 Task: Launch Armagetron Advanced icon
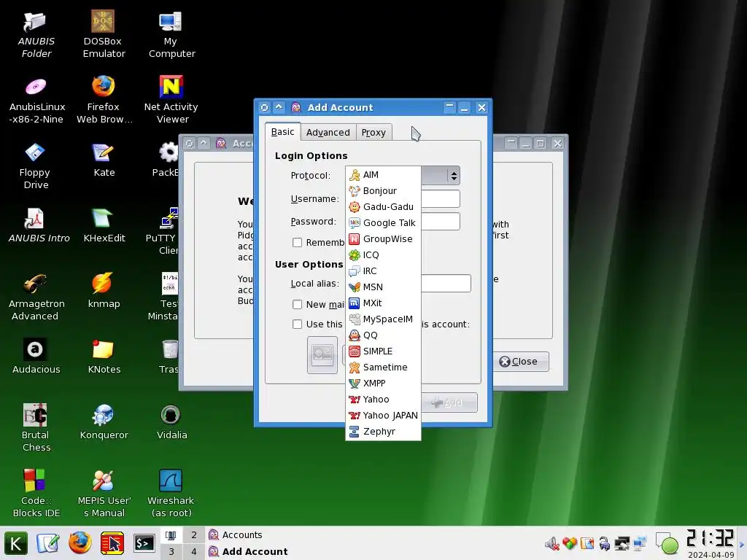click(x=36, y=297)
